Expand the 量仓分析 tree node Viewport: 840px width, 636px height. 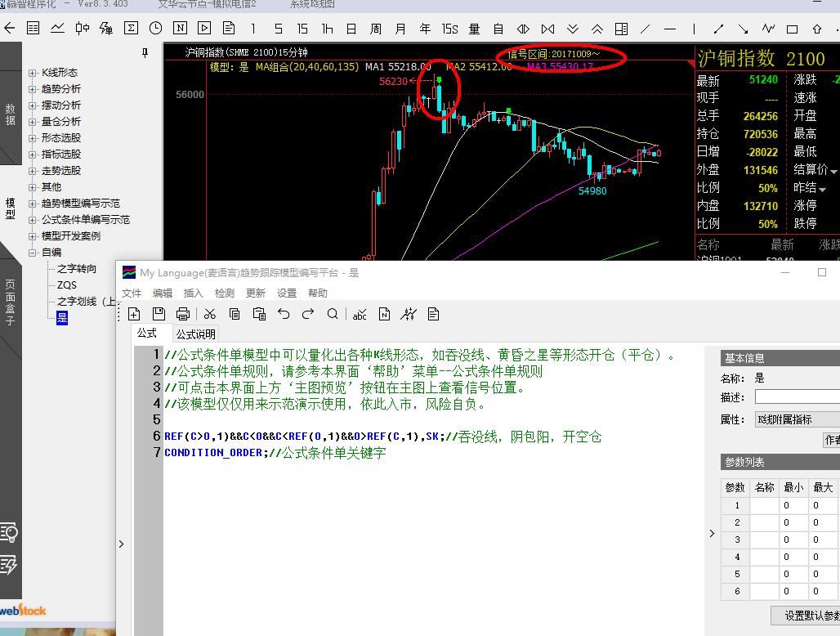tap(33, 122)
